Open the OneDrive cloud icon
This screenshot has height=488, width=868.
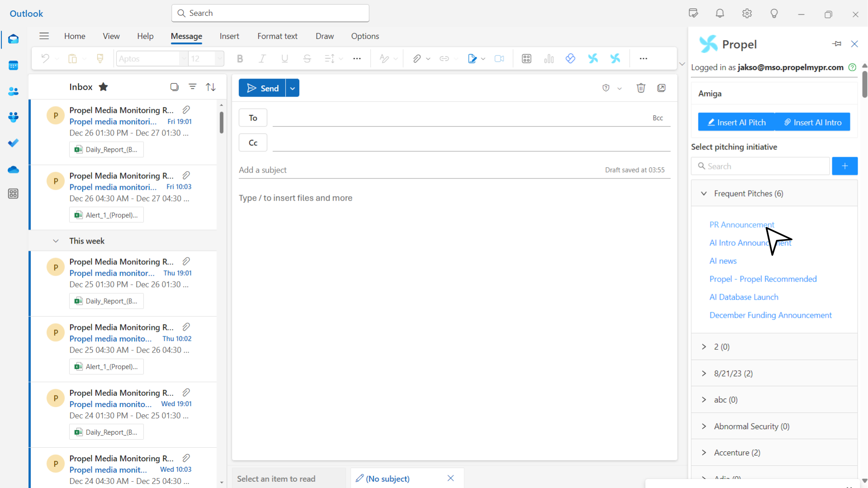[13, 169]
